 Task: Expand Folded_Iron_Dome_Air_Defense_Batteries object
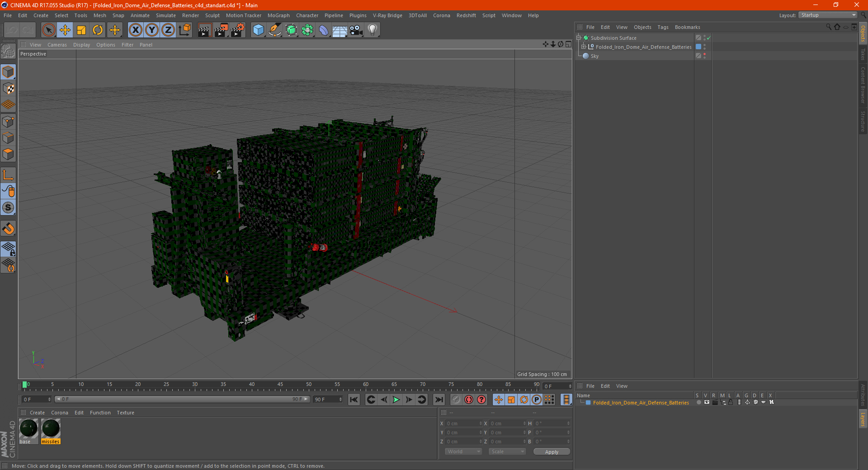584,47
